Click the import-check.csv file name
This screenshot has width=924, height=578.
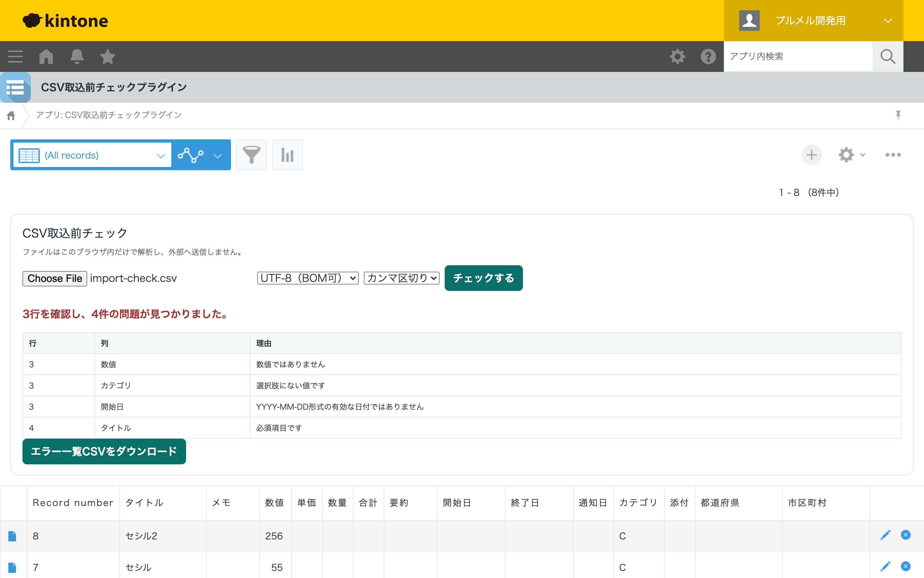(133, 278)
